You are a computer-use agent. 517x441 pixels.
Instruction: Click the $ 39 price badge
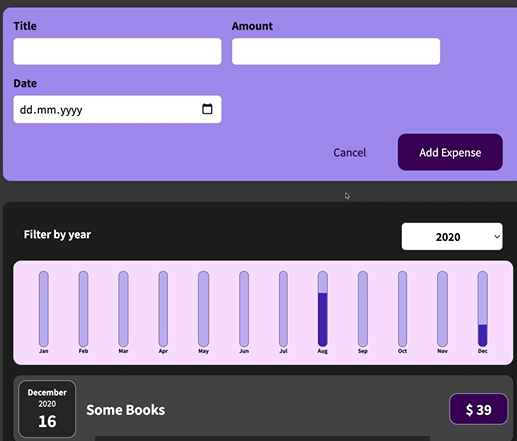click(x=478, y=409)
